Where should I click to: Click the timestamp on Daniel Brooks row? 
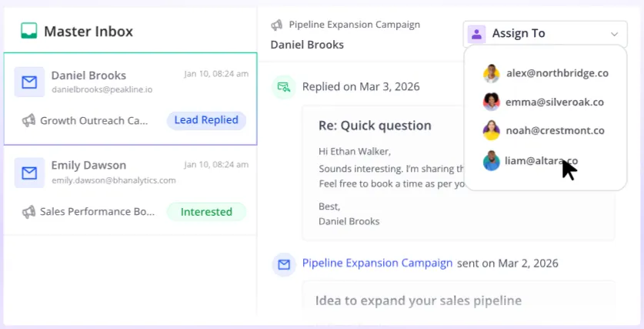coord(216,74)
